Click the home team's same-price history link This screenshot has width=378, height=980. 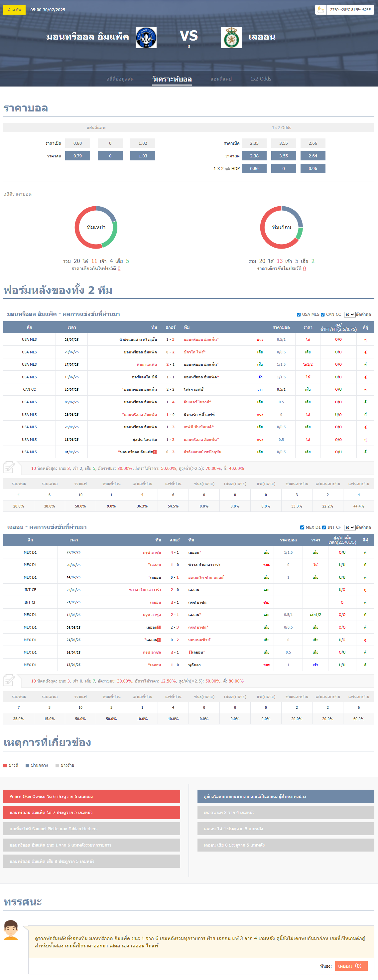click(119, 269)
